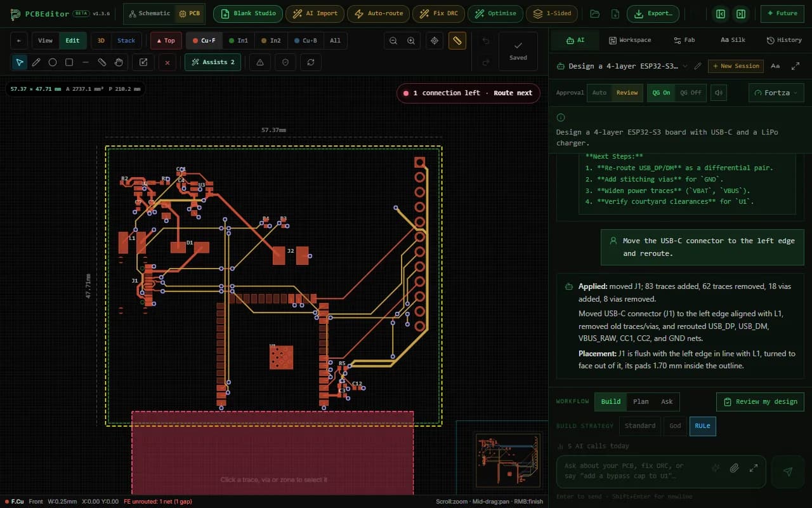Click the warning triangle icon in toolbar
The height and width of the screenshot is (508, 812).
tap(260, 62)
